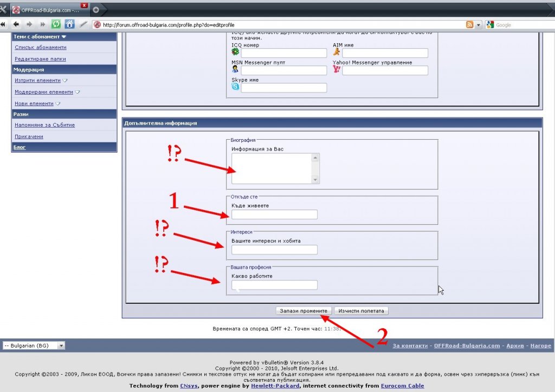
Task: Click the Запази промените button
Action: click(x=304, y=311)
